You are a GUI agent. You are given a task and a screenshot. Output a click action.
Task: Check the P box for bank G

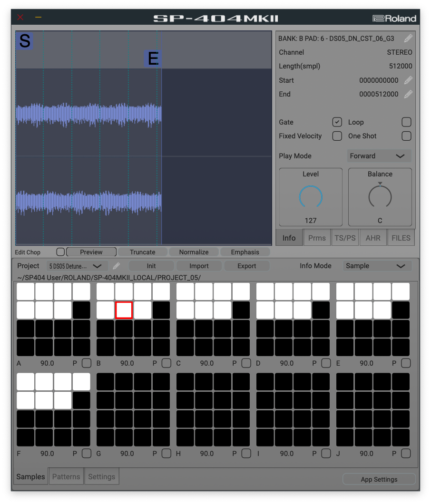[167, 454]
